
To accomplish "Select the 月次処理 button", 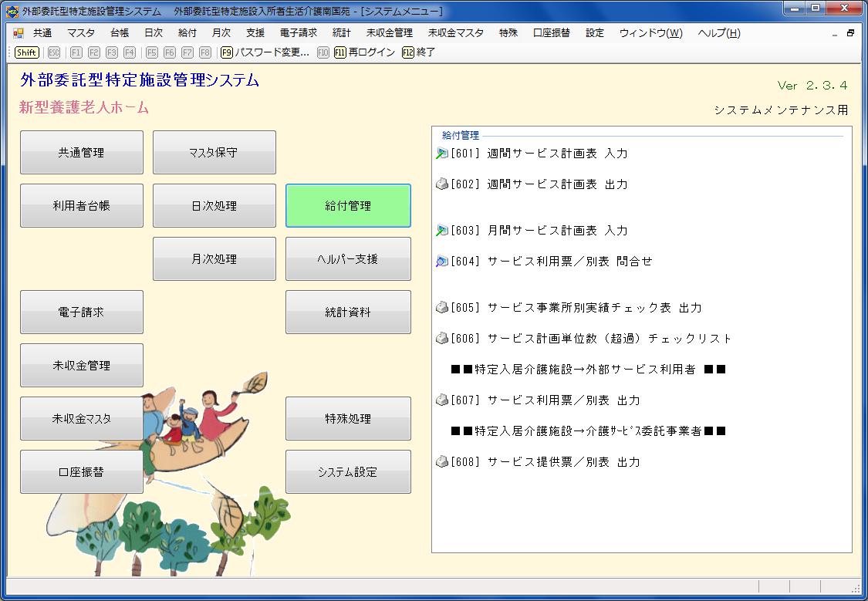I will 214,259.
